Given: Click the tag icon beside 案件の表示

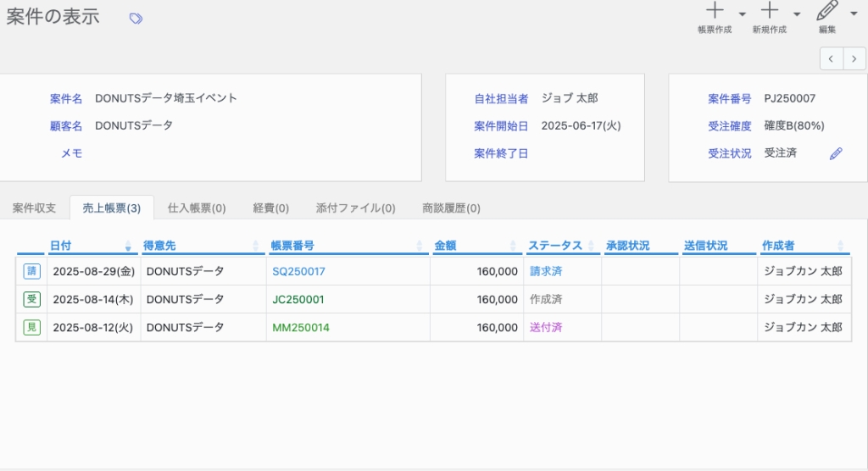Looking at the screenshot, I should pos(136,18).
